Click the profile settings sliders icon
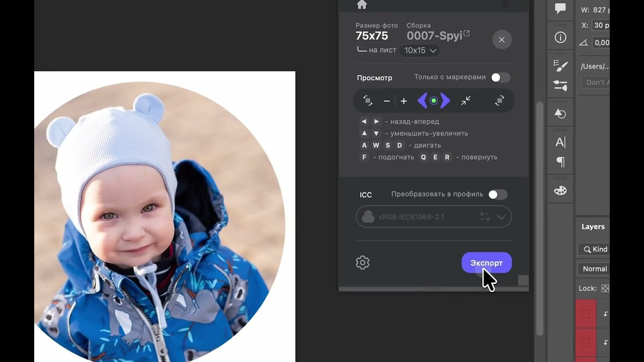Image resolution: width=644 pixels, height=362 pixels. 485,217
